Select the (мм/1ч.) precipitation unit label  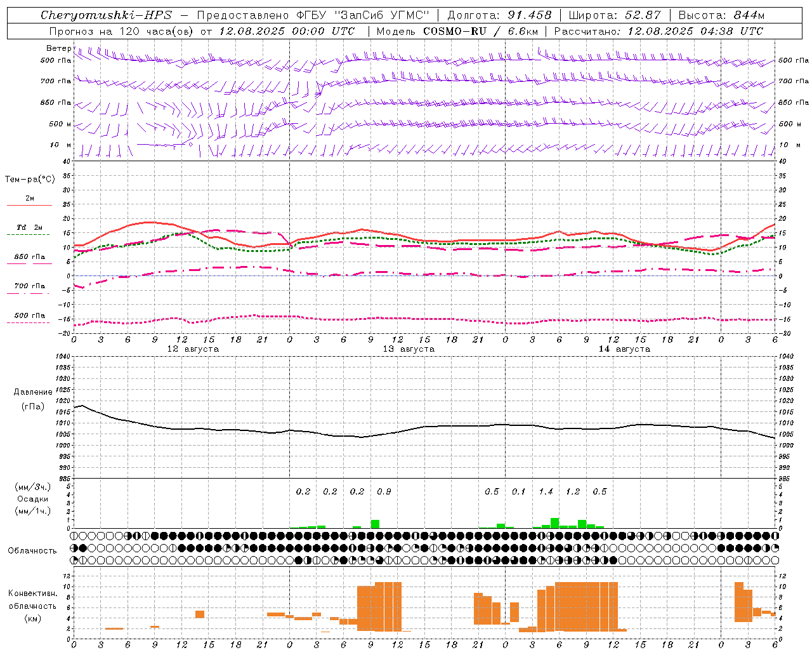[x=33, y=511]
